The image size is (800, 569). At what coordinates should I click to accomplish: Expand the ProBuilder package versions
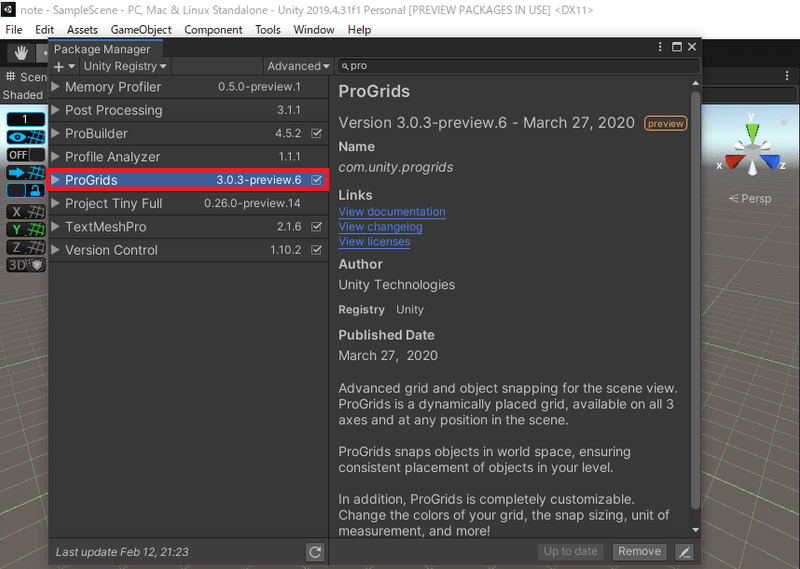coord(56,133)
